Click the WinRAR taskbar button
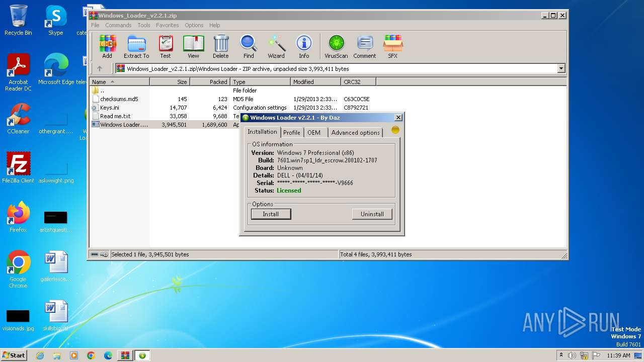The height and width of the screenshot is (362, 644). (125, 355)
